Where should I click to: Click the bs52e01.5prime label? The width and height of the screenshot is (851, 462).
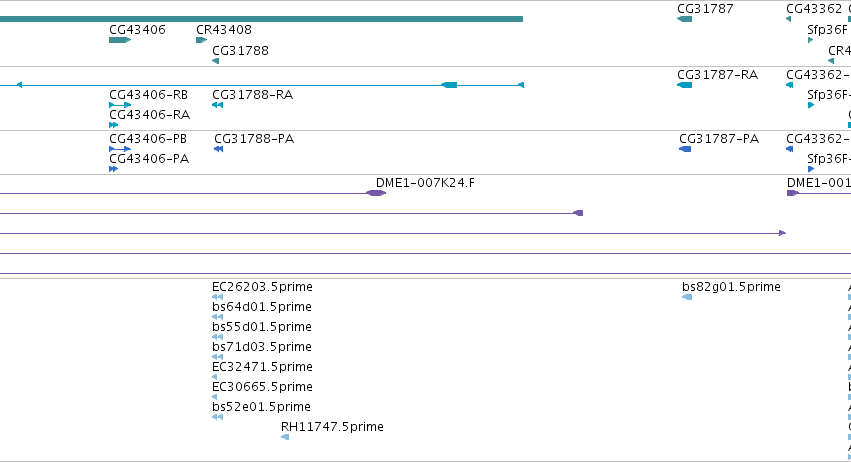tap(262, 407)
